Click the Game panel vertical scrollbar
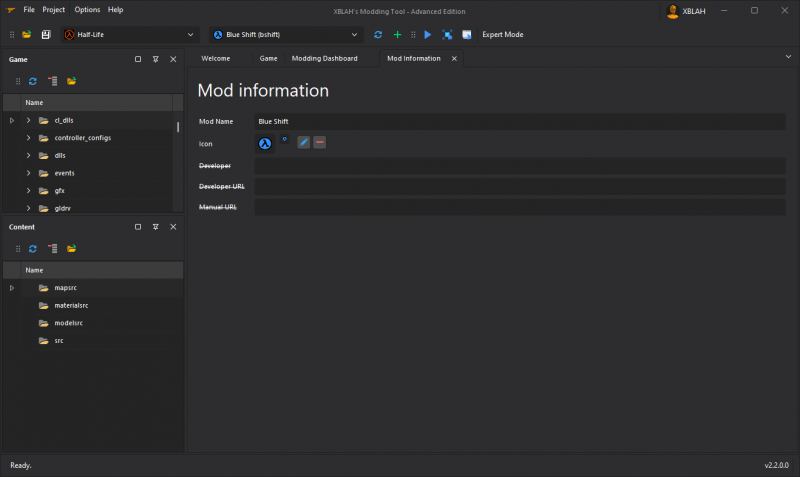The image size is (800, 477). (178, 127)
